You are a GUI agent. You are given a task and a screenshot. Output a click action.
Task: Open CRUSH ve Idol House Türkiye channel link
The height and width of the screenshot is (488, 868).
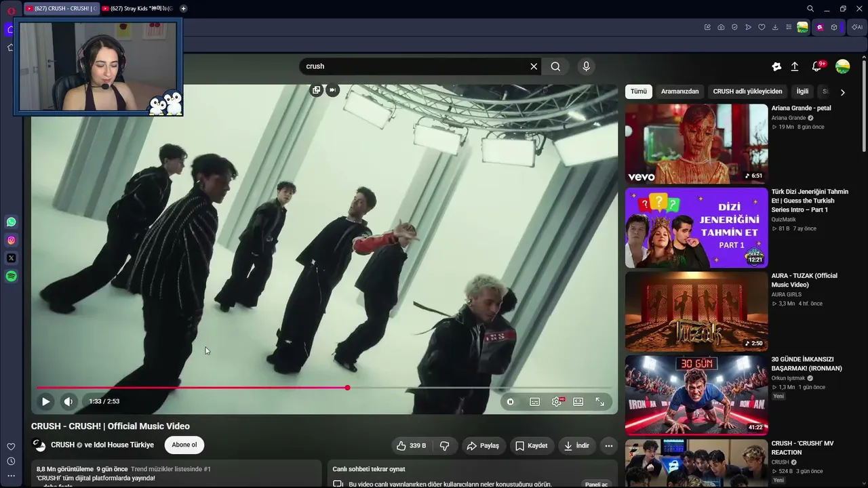(x=102, y=445)
